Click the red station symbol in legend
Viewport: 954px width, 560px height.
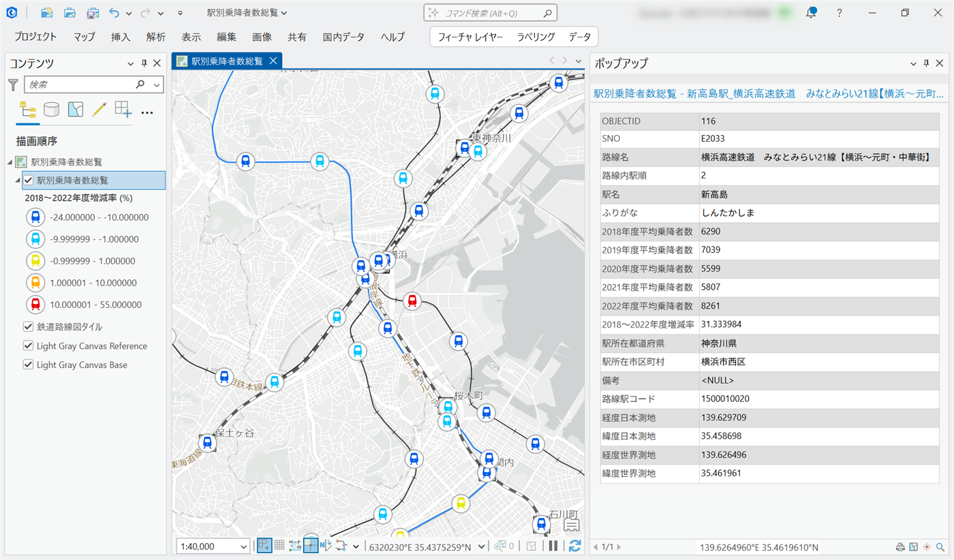click(35, 305)
